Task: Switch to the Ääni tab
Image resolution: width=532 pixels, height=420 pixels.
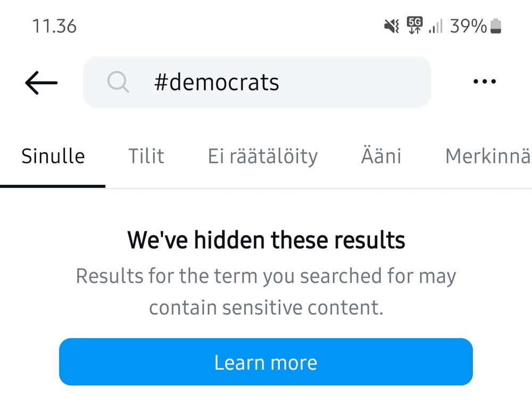Action: 381,157
